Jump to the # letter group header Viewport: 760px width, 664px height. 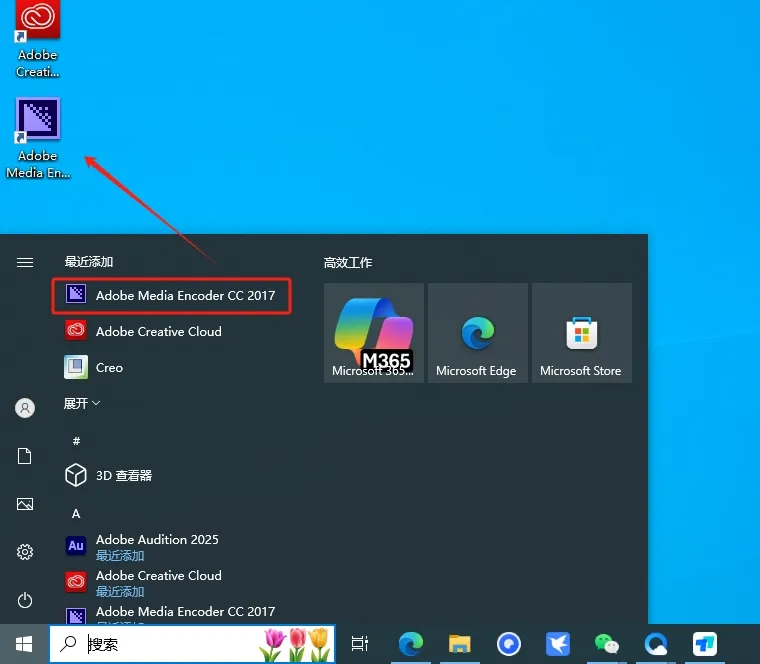(76, 441)
